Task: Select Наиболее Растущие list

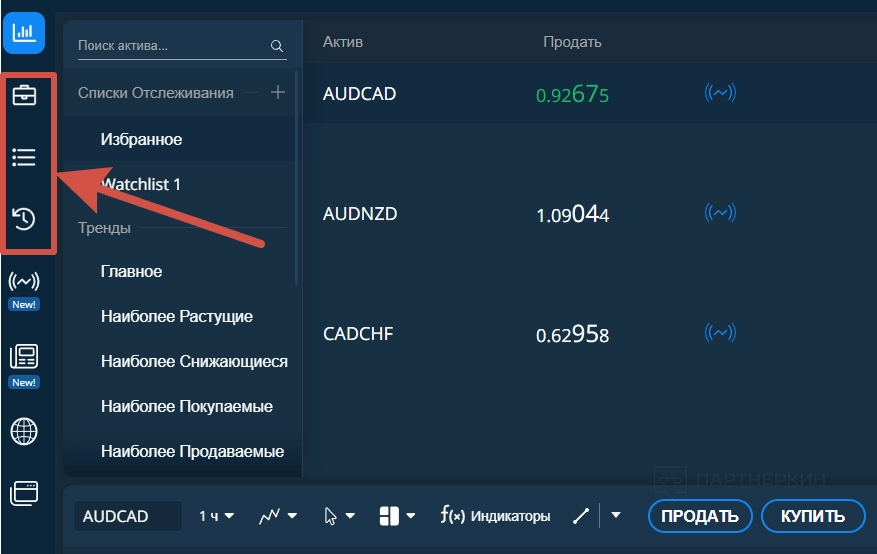Action: [x=179, y=316]
